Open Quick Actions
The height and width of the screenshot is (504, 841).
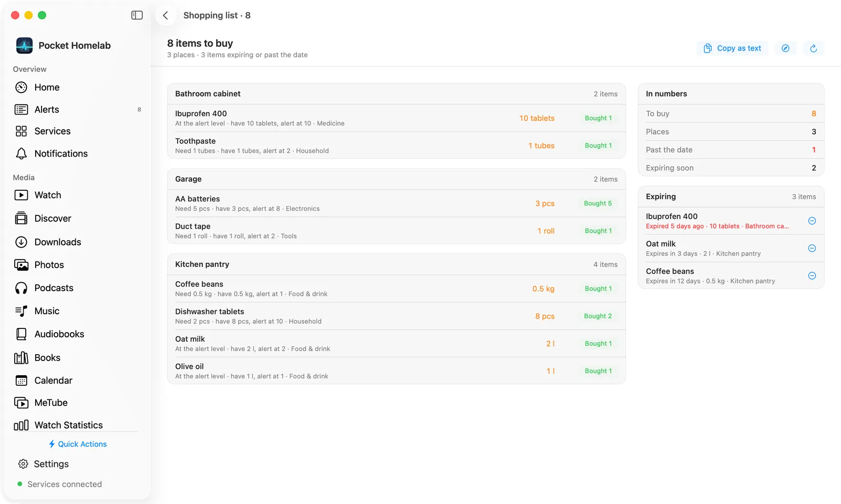coord(77,444)
